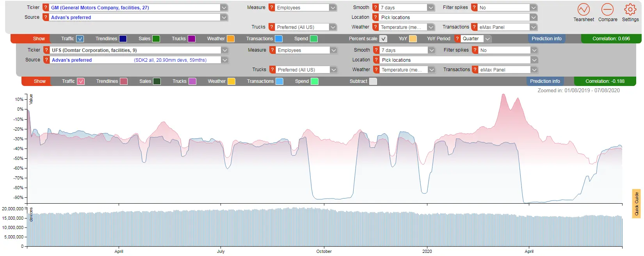Click help icon beside GM Weather field
This screenshot has height=256, width=644.
375,27
